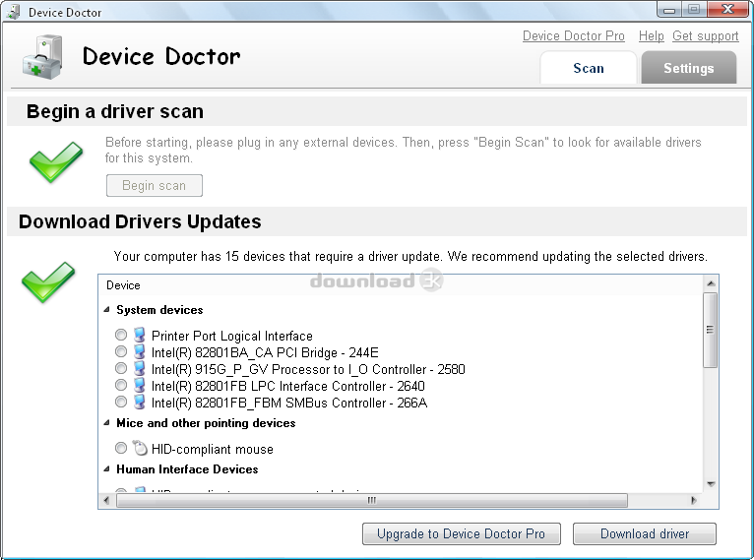This screenshot has width=754, height=560.
Task: Click the green checkmark next to Download Drivers Updates
Action: [x=48, y=282]
